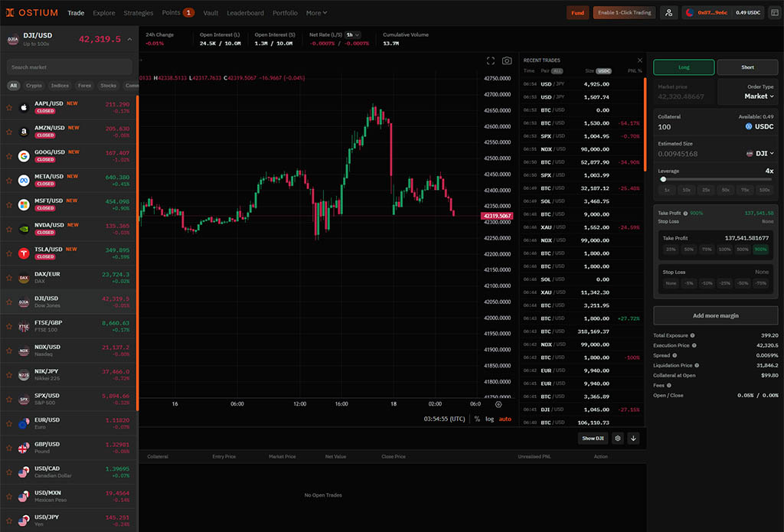Toggle auto scale on chart
Image resolution: width=784 pixels, height=532 pixels.
[x=505, y=419]
